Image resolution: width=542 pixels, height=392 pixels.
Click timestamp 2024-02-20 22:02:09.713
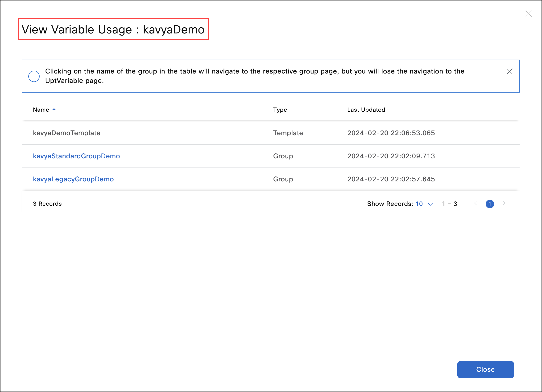click(391, 156)
